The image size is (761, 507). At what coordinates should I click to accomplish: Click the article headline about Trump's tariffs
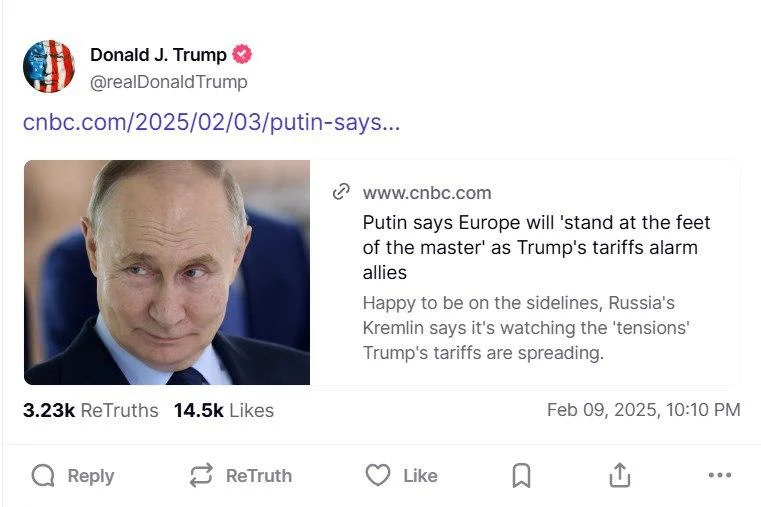(x=536, y=247)
